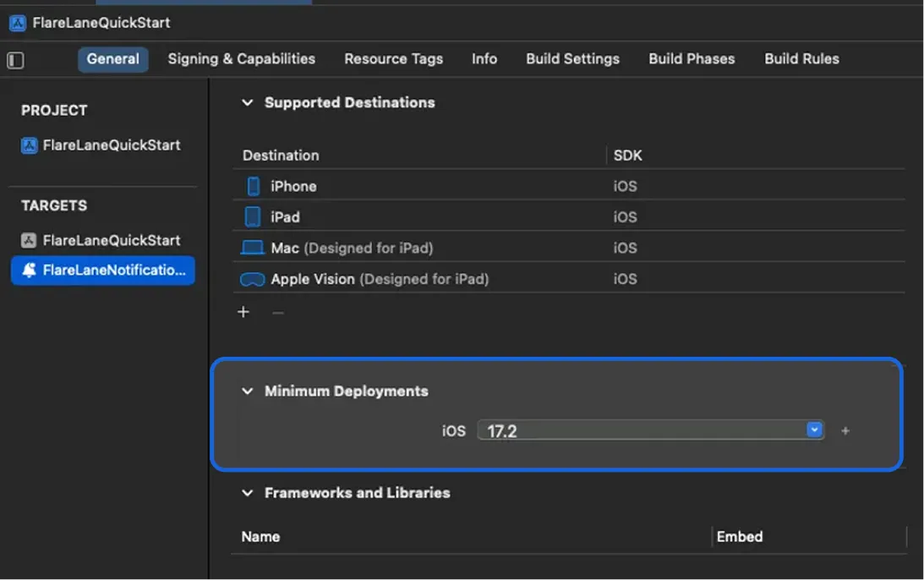Open the iOS version dropdown arrow
924x580 pixels.
[814, 430]
